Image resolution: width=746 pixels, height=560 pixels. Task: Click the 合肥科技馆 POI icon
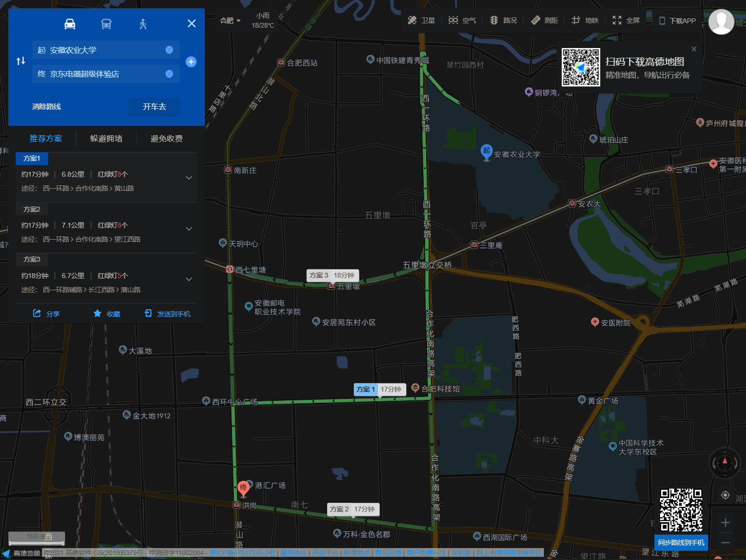415,388
